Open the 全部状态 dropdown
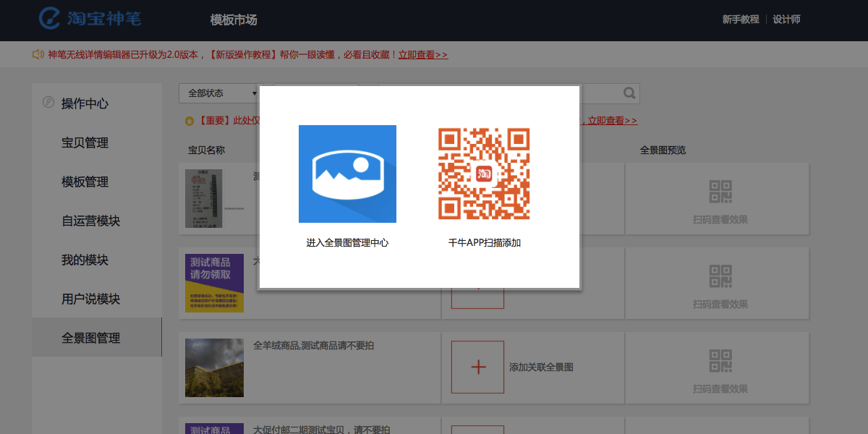The image size is (868, 434). point(221,93)
